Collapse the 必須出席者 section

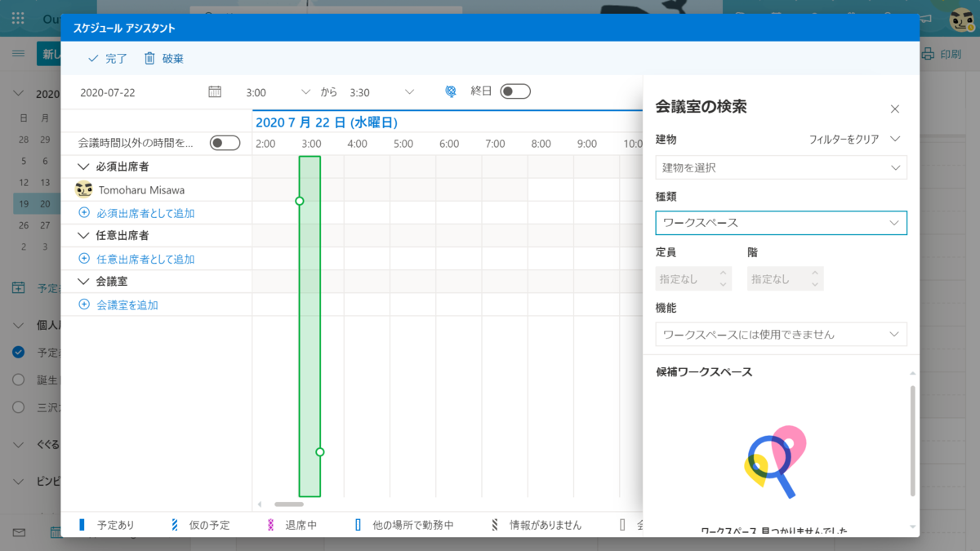tap(83, 167)
